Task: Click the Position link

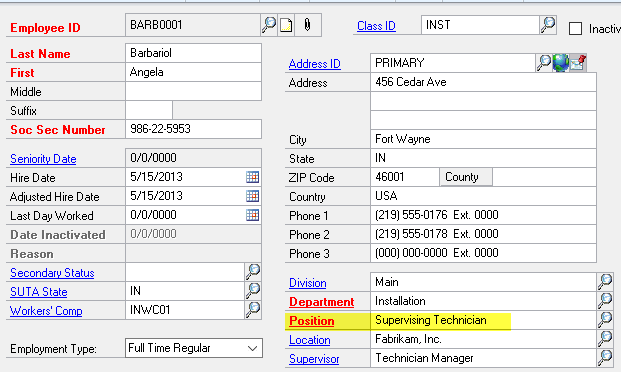Action: click(x=312, y=321)
